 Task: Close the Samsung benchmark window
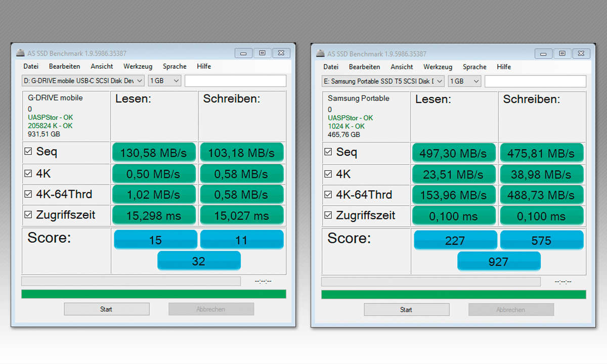(x=582, y=53)
